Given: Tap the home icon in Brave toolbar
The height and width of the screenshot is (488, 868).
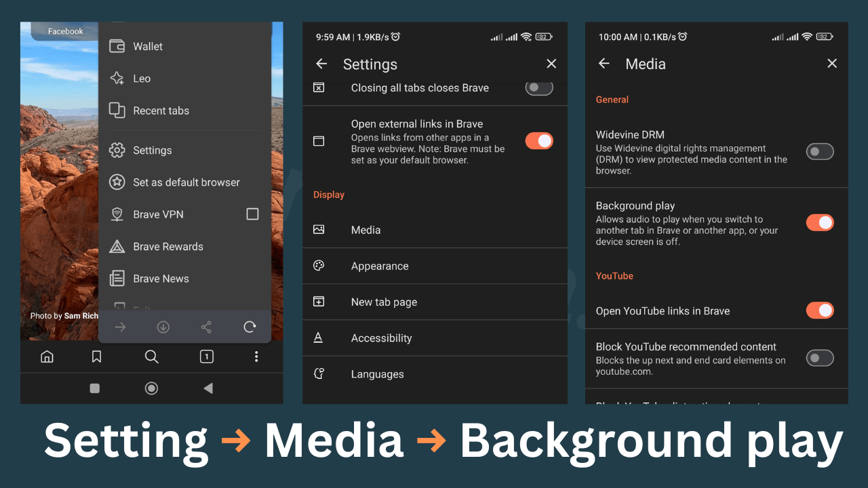Looking at the screenshot, I should [x=47, y=357].
